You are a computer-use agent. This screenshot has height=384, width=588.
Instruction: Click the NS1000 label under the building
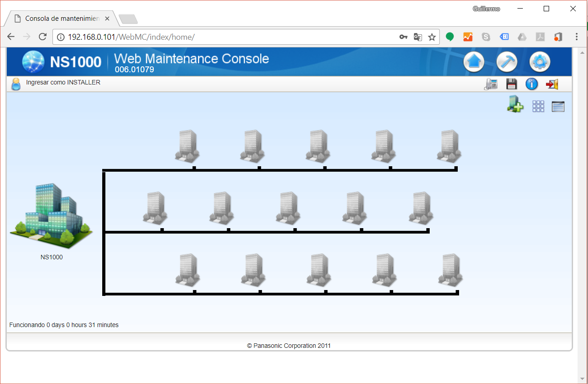click(x=52, y=257)
